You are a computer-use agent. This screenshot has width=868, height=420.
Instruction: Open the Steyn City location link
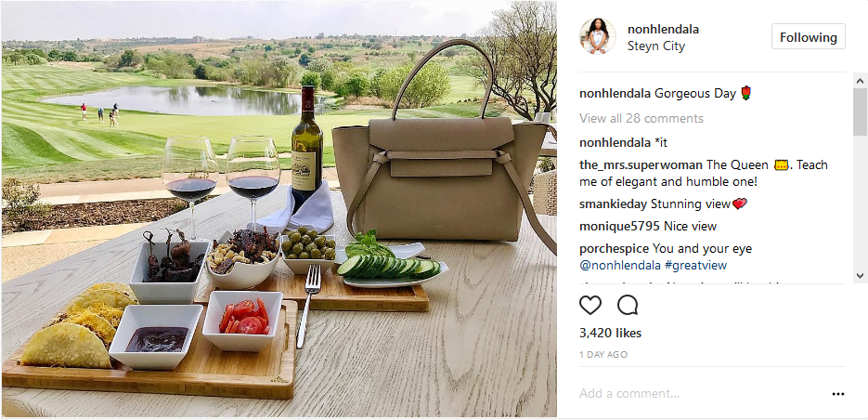656,46
